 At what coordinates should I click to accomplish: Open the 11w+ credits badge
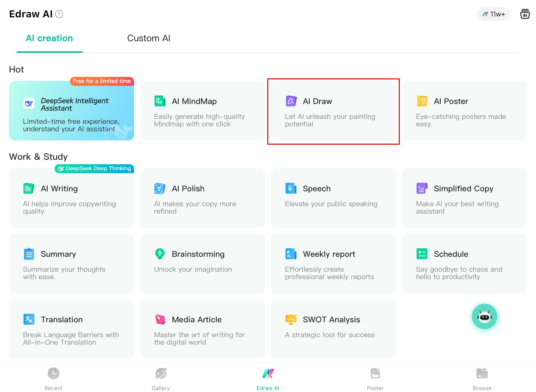point(494,14)
